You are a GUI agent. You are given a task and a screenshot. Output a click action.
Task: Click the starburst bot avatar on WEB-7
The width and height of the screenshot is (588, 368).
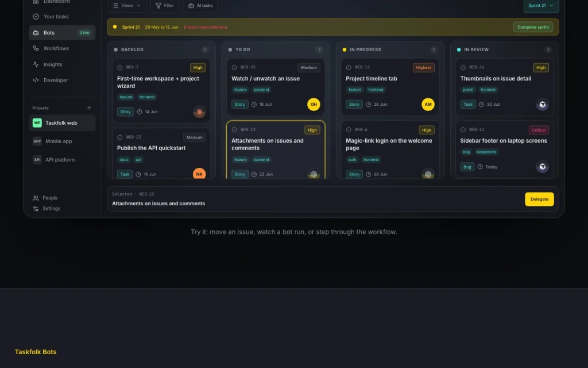pyautogui.click(x=199, y=112)
